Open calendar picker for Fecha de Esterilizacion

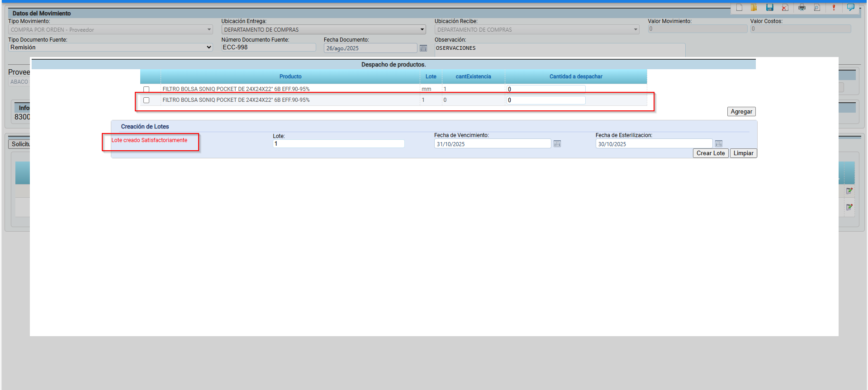pos(718,144)
